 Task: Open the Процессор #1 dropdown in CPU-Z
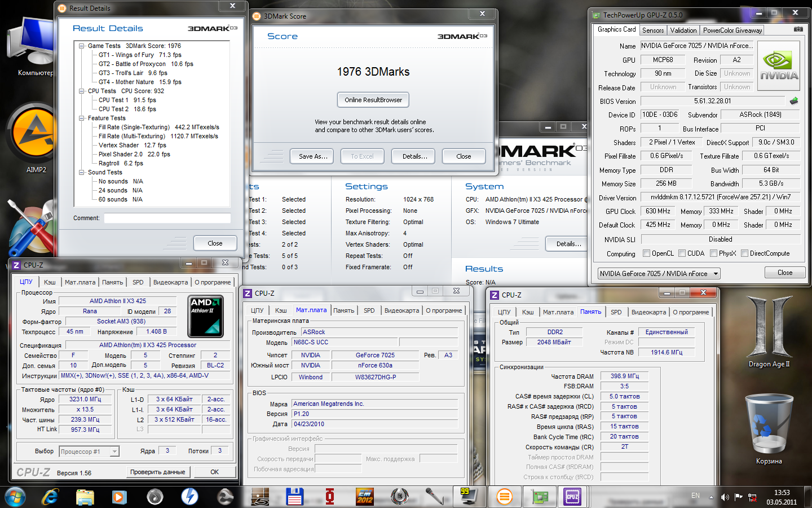pyautogui.click(x=89, y=452)
